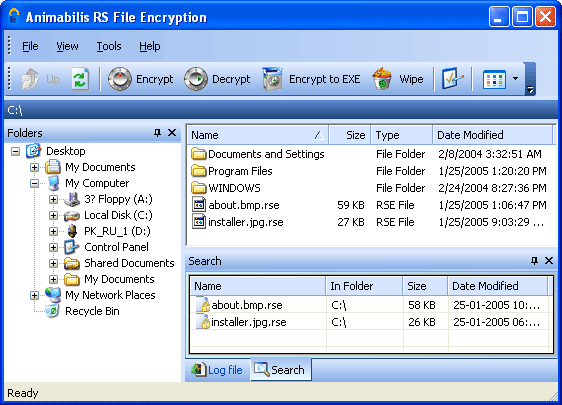Sort the file list by Name column
562x405 pixels.
click(x=258, y=135)
